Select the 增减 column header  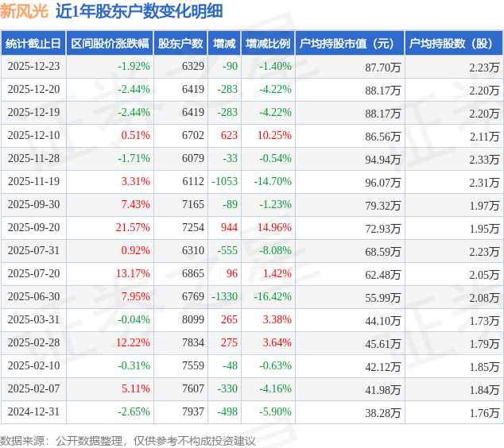tap(224, 44)
